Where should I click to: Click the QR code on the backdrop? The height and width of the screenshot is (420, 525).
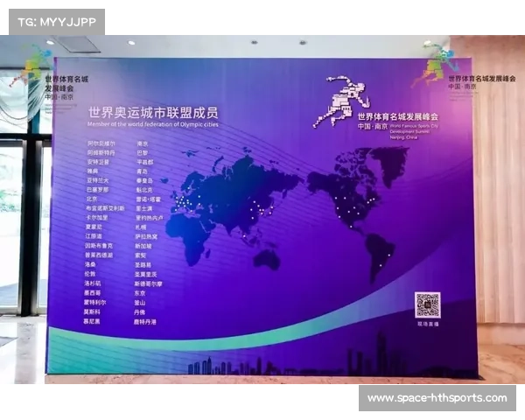click(427, 304)
